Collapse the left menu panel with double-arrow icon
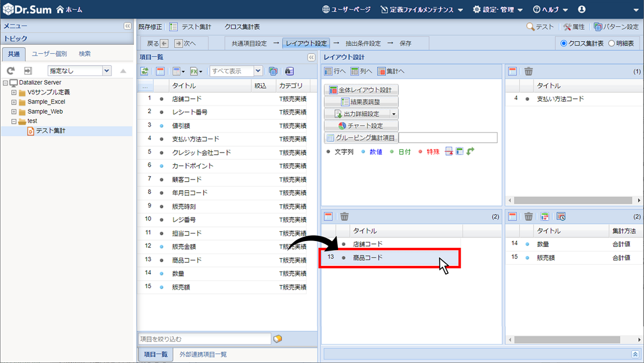The height and width of the screenshot is (363, 644). (127, 26)
